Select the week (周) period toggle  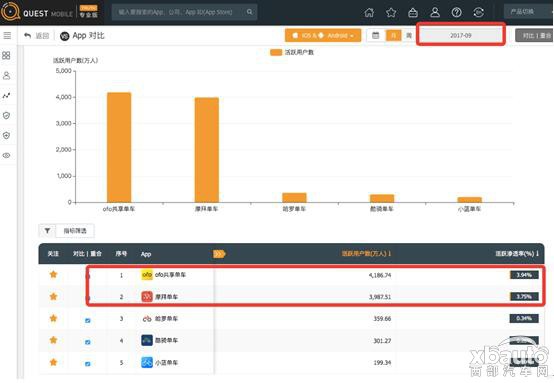click(409, 35)
